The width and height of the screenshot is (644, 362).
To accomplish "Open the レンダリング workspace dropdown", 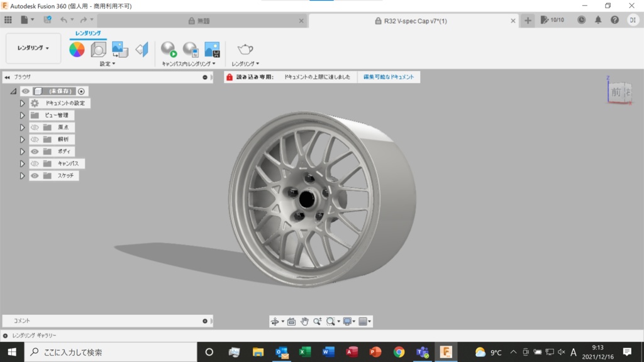I will click(x=33, y=48).
